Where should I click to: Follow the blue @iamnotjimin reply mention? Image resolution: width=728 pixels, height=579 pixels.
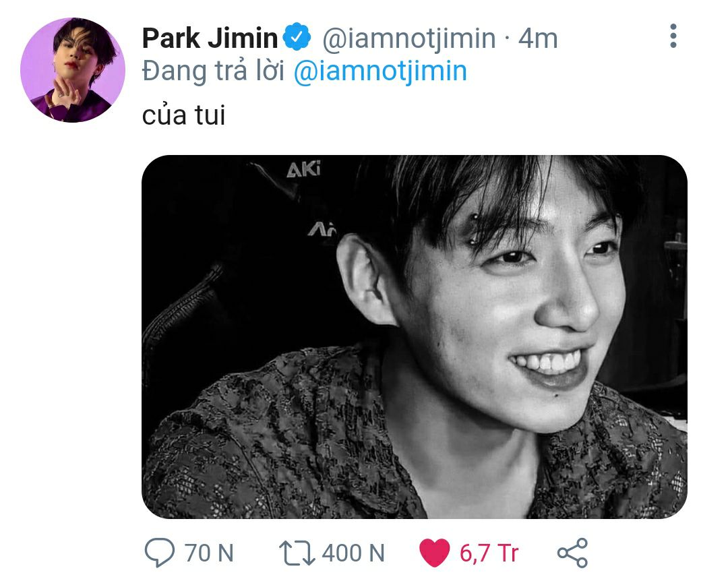(381, 71)
